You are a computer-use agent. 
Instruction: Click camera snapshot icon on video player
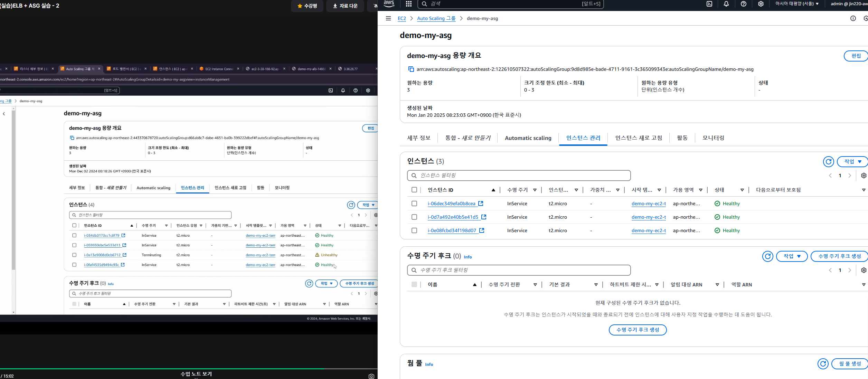[371, 376]
